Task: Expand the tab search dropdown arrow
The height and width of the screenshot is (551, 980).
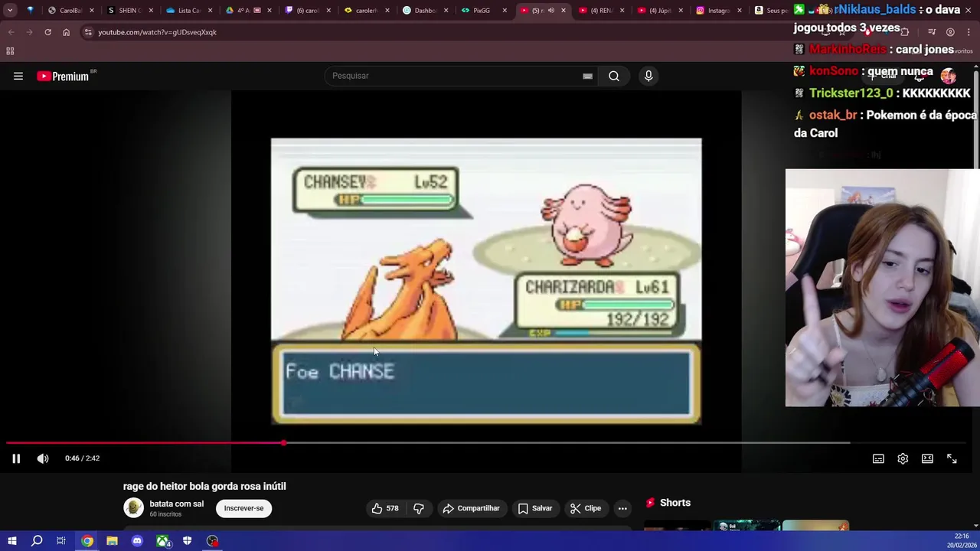Action: 10,11
